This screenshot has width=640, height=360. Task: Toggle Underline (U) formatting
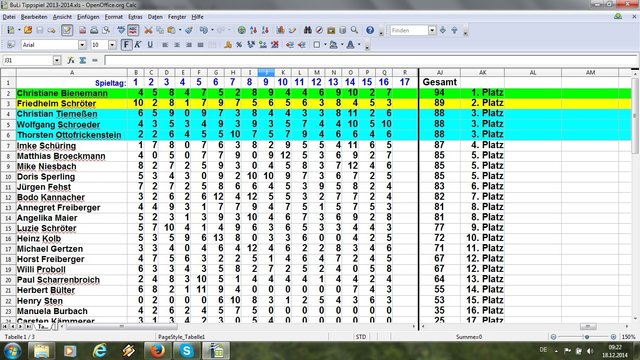tap(150, 45)
